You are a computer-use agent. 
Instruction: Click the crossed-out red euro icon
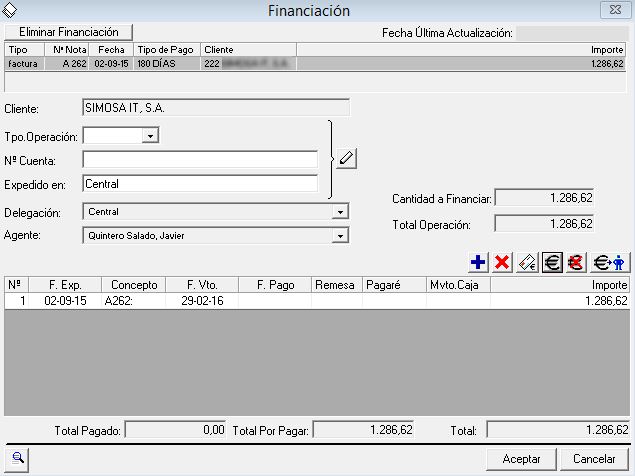(575, 263)
